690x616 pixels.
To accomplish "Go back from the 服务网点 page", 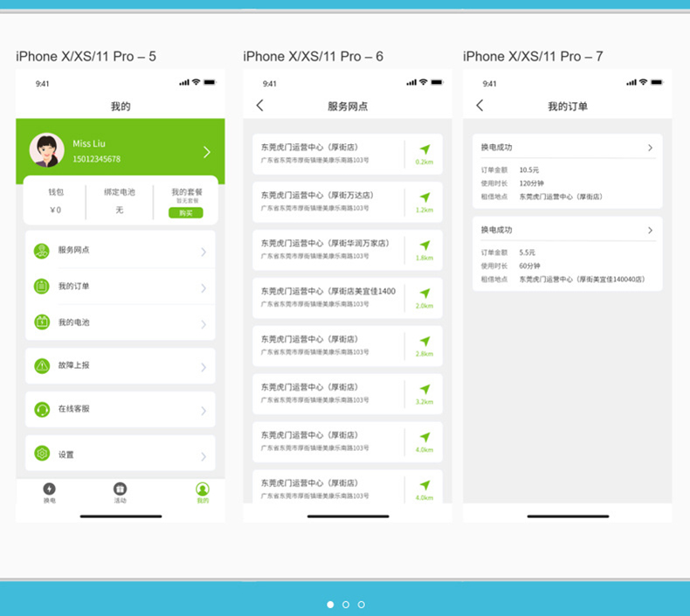I will click(259, 106).
